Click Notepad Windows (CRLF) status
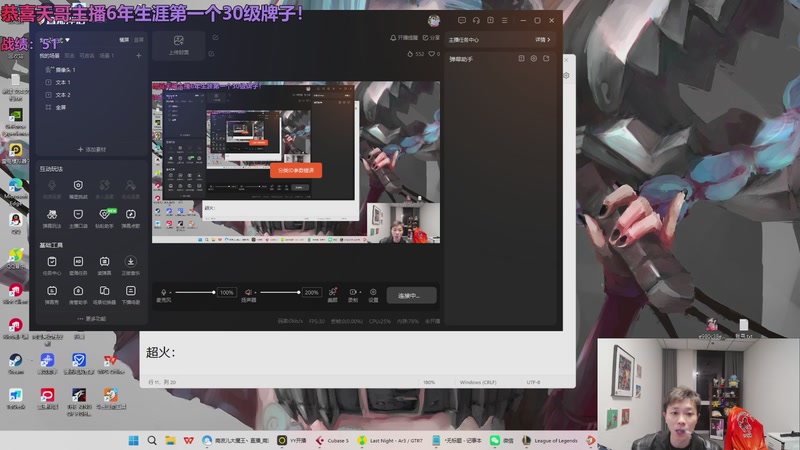 [478, 382]
